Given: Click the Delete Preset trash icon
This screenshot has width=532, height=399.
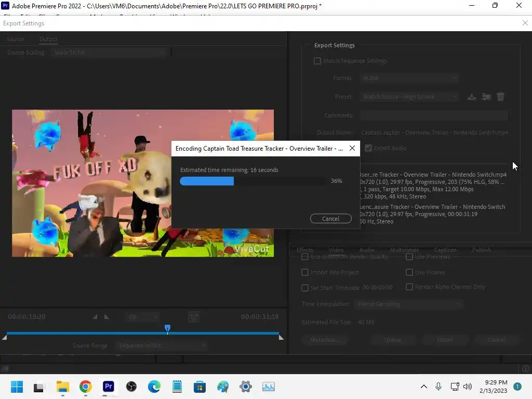Looking at the screenshot, I should tap(500, 97).
